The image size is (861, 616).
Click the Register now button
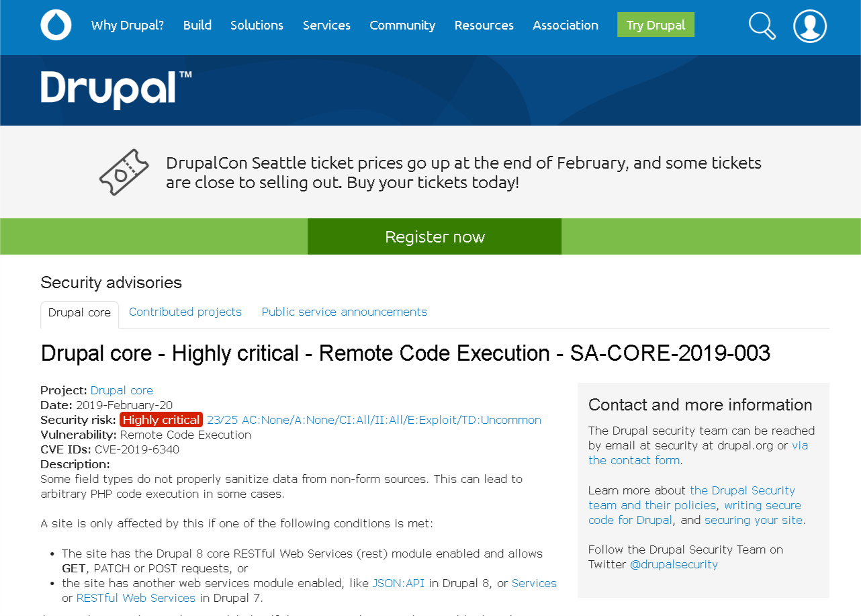[x=434, y=236]
